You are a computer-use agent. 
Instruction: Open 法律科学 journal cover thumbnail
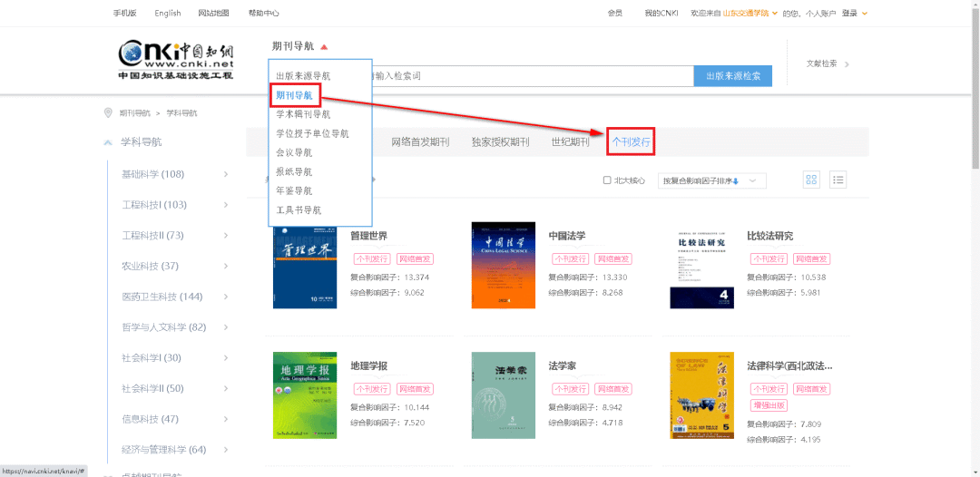click(701, 395)
